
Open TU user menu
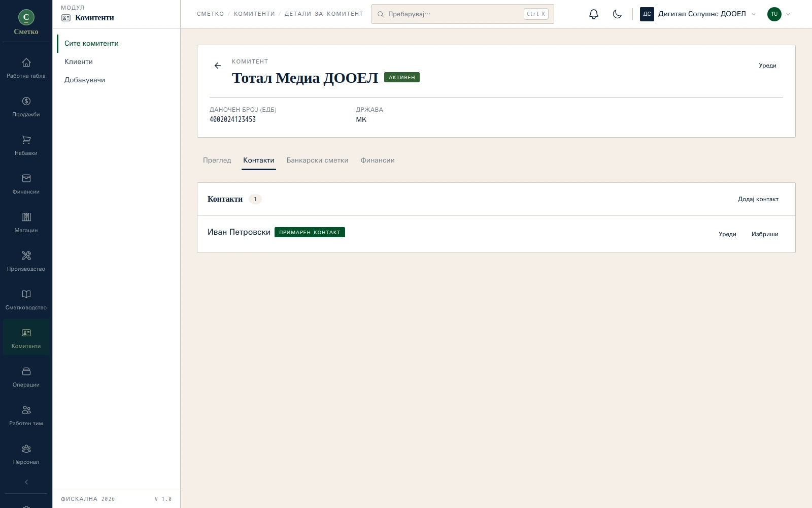click(779, 14)
